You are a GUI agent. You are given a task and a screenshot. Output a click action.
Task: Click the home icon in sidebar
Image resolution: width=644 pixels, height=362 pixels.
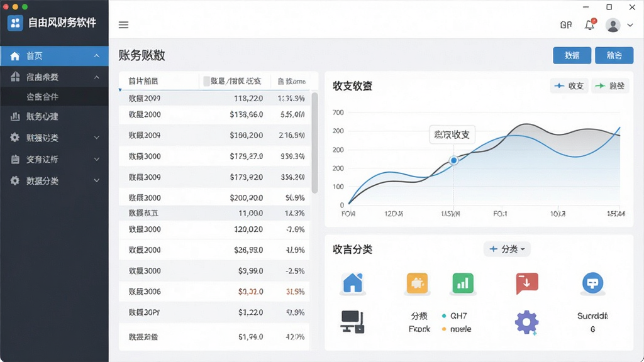(x=15, y=56)
